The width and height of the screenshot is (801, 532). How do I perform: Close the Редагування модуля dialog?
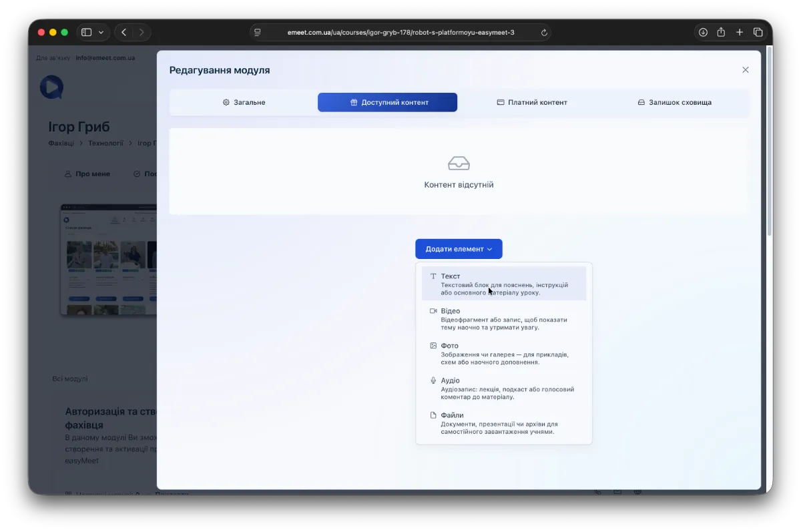tap(746, 70)
